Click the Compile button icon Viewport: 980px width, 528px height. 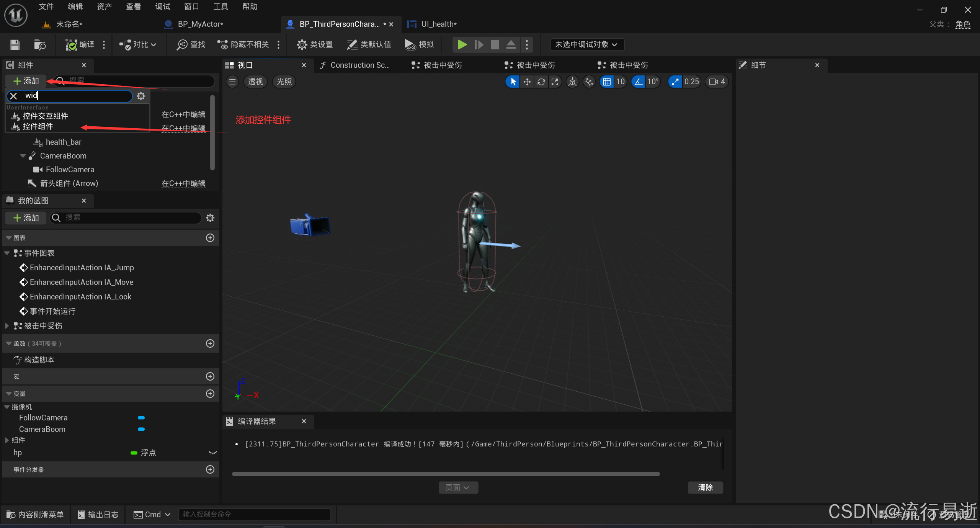pos(71,45)
